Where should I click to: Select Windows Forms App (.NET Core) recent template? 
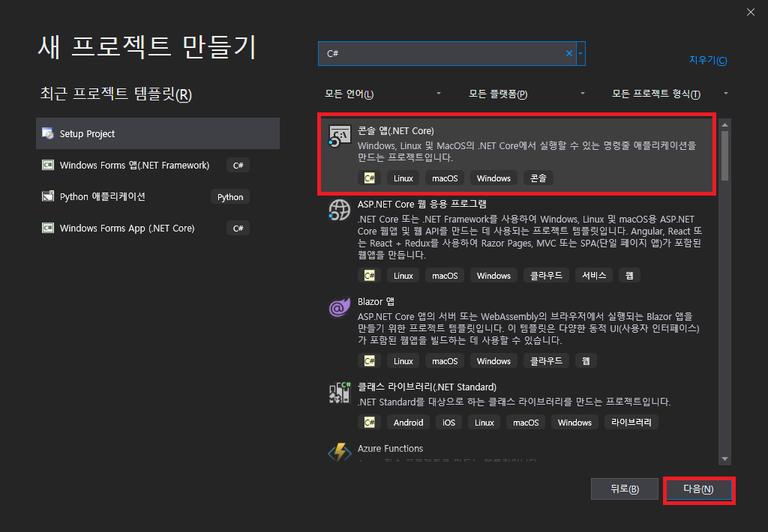(x=157, y=228)
